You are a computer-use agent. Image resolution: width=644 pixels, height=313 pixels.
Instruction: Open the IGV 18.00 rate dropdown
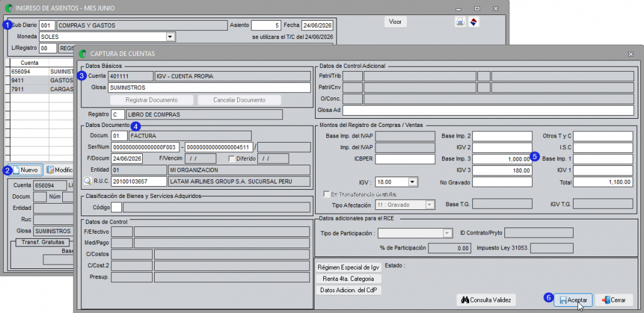[413, 181]
